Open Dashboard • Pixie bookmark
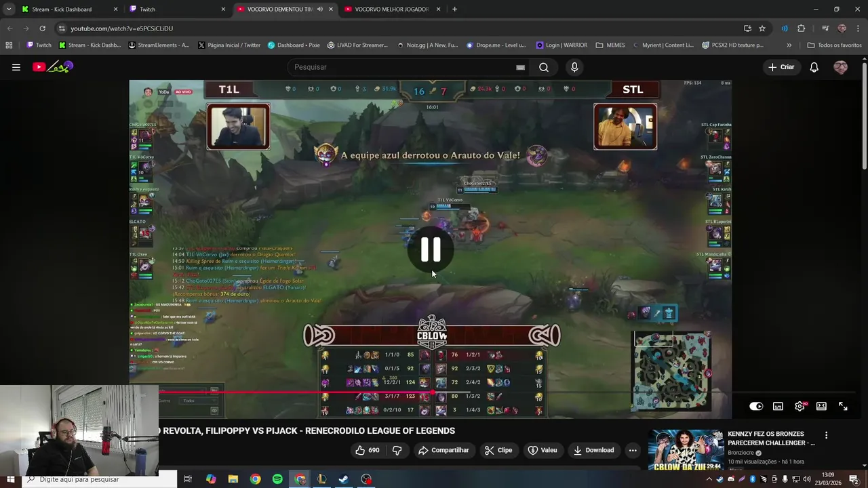Screen dimensions: 868x488 tap(294, 45)
